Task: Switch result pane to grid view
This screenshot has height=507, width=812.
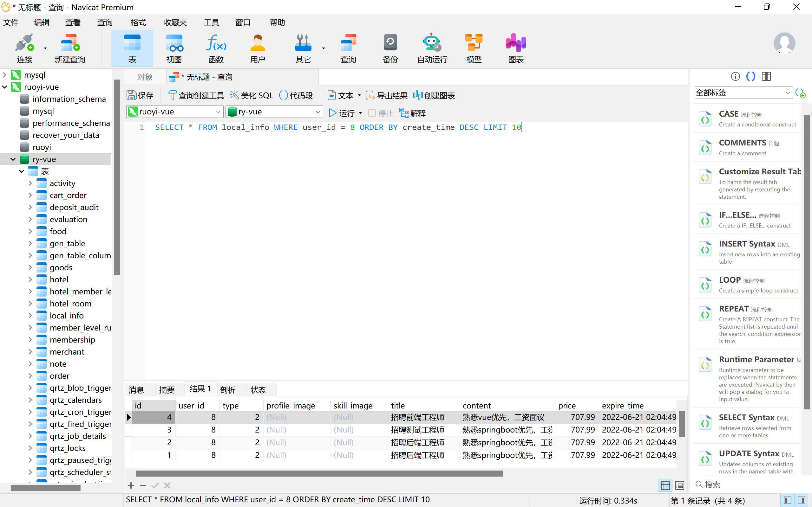Action: coord(665,485)
